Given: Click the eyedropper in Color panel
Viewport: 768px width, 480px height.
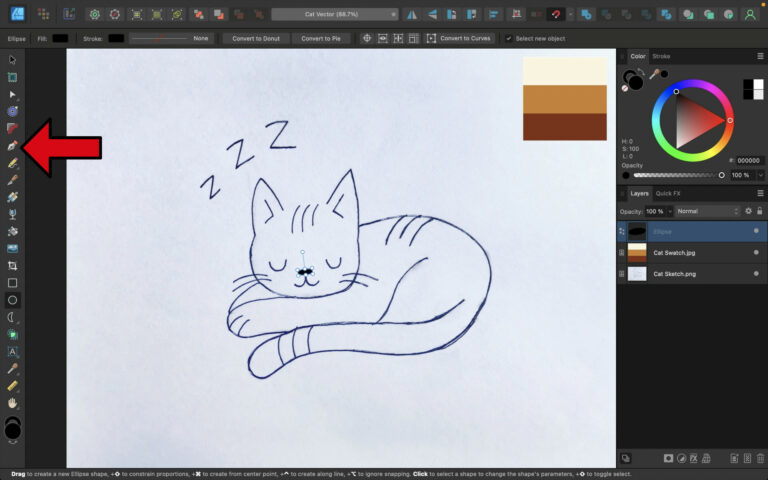Looking at the screenshot, I should tap(654, 74).
